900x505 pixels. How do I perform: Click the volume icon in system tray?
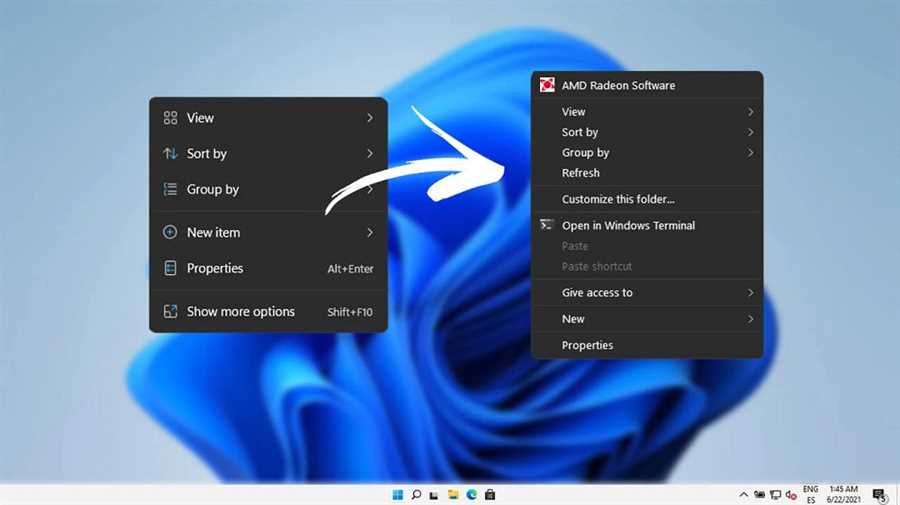[x=791, y=495]
